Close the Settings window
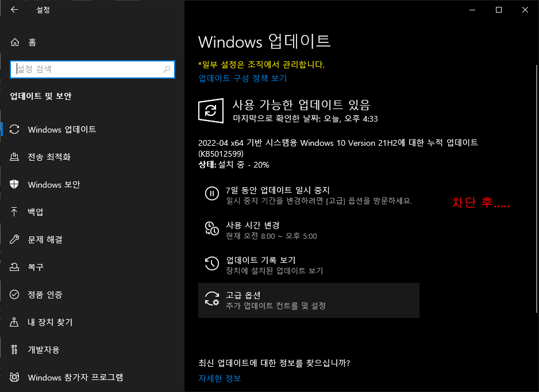Screen dimensions: 539x392 click(x=525, y=10)
